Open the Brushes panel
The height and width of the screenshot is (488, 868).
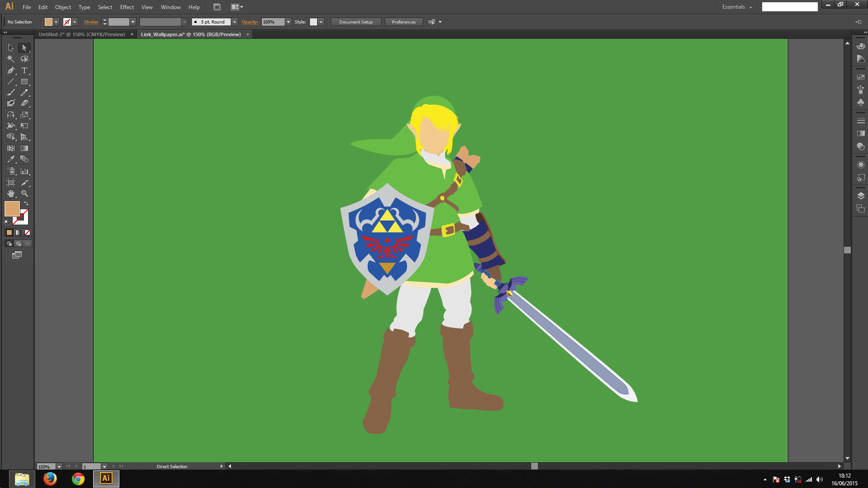(861, 89)
